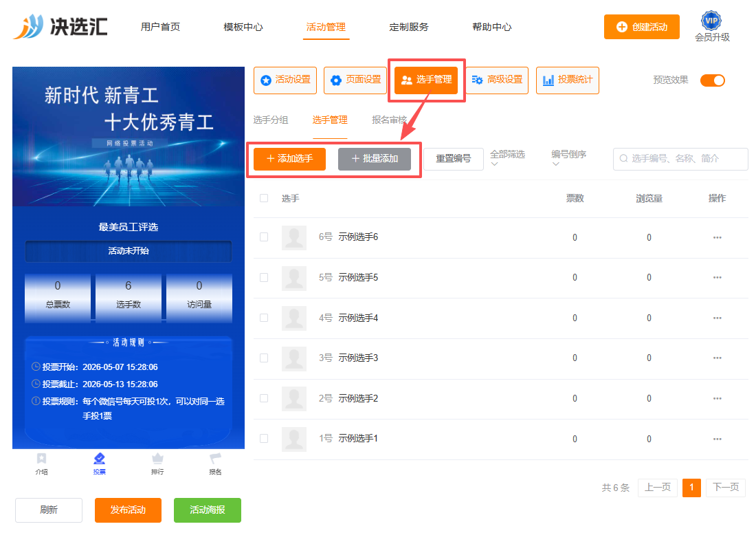Click 重置编号 button
Viewport: 756px width, 533px height.
[x=453, y=159]
